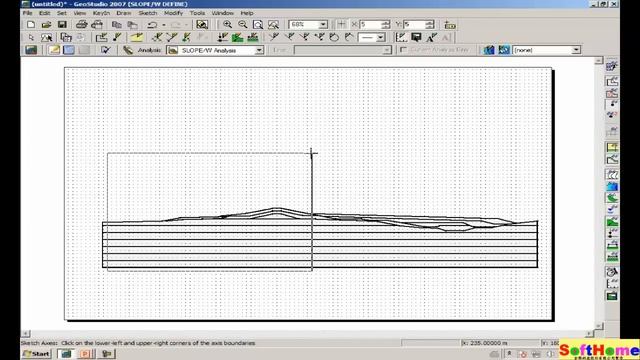
Task: Click the blue water icon in right sidebar
Action: pos(612,187)
